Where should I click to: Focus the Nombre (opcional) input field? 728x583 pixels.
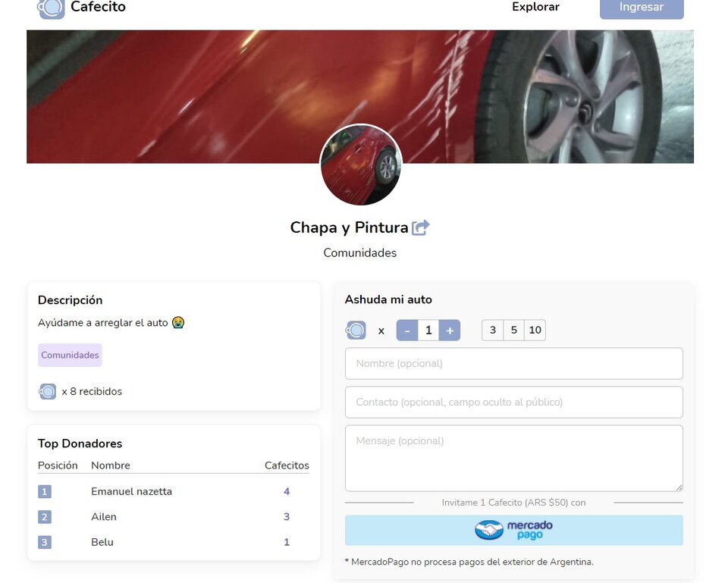coord(514,363)
